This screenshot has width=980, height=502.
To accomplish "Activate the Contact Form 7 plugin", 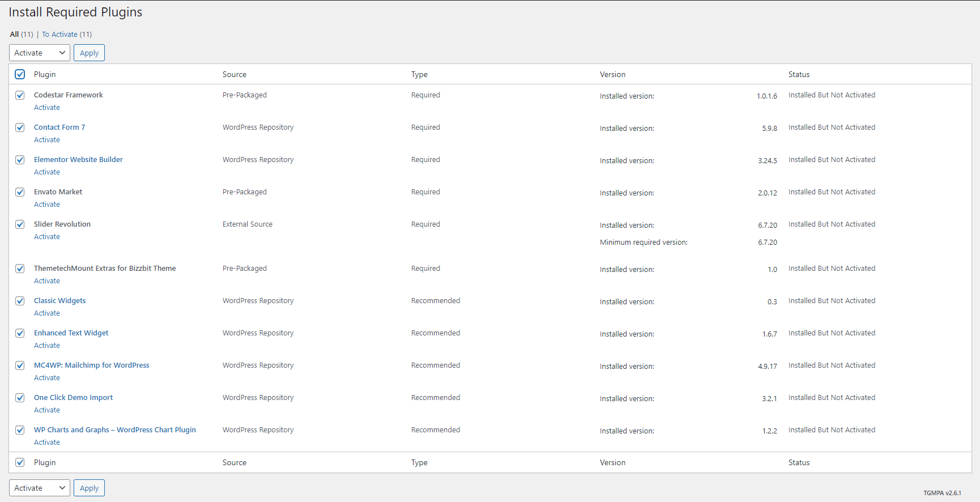I will click(47, 140).
